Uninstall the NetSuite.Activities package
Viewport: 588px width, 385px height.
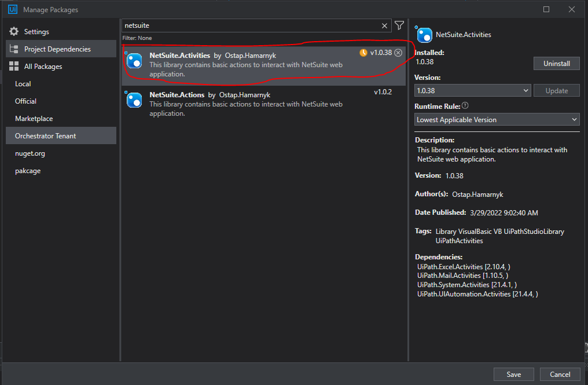[x=557, y=64]
